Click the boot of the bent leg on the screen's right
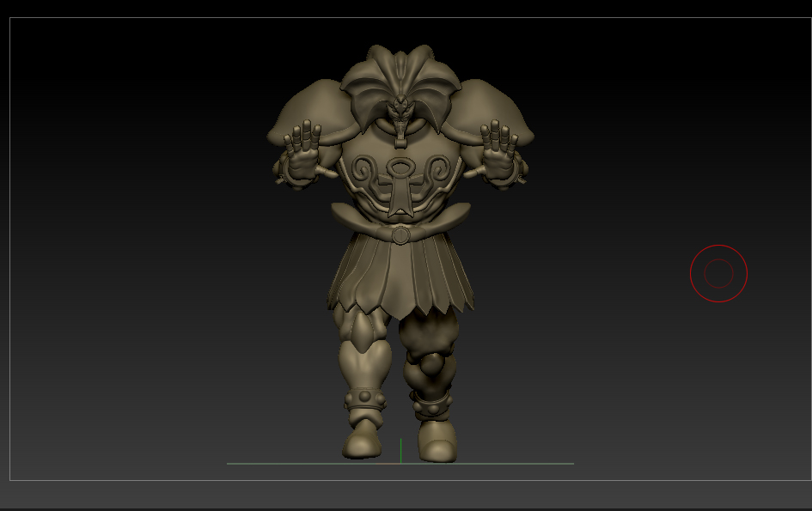 coord(437,441)
